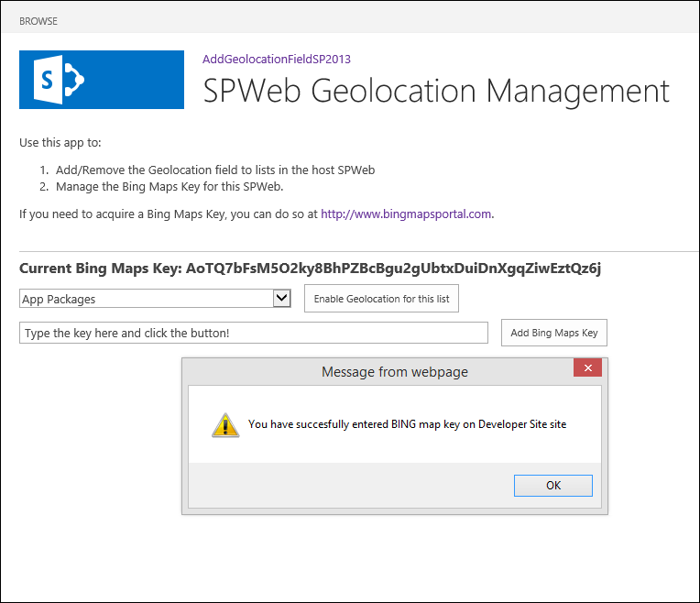Open the BROWSE ribbon tab

(x=38, y=21)
